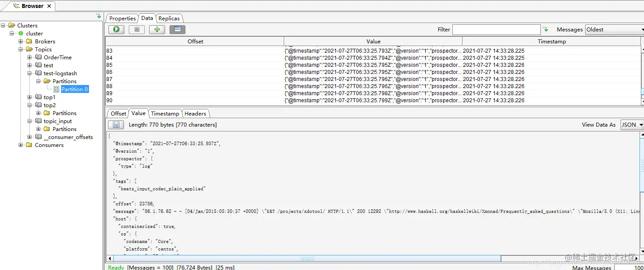
Task: Click the test topic book icon
Action: [39, 65]
